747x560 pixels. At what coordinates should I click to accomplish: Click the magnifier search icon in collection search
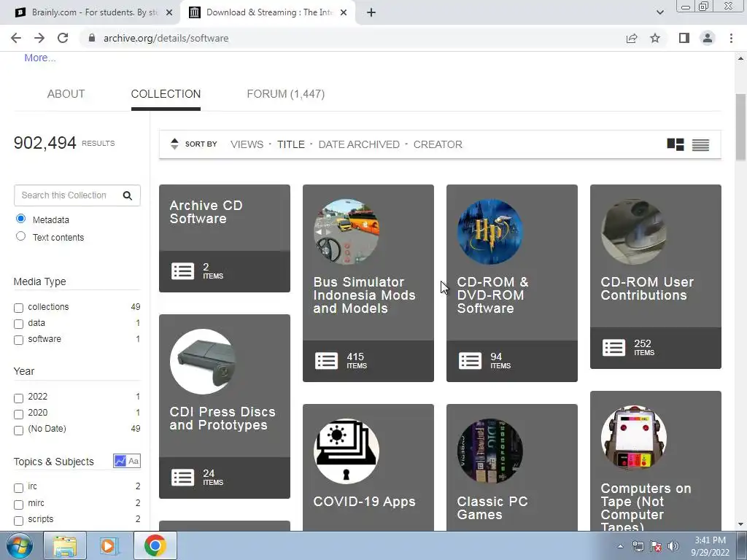127,195
